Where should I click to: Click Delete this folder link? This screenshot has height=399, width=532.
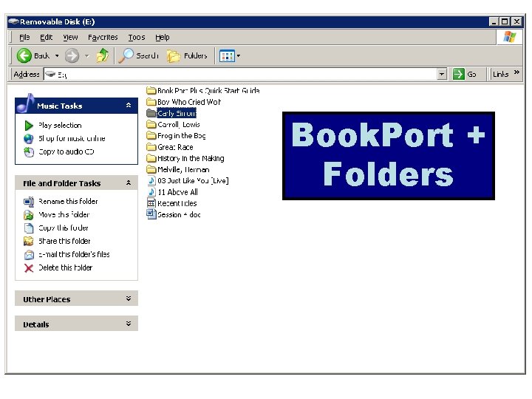[x=65, y=267]
